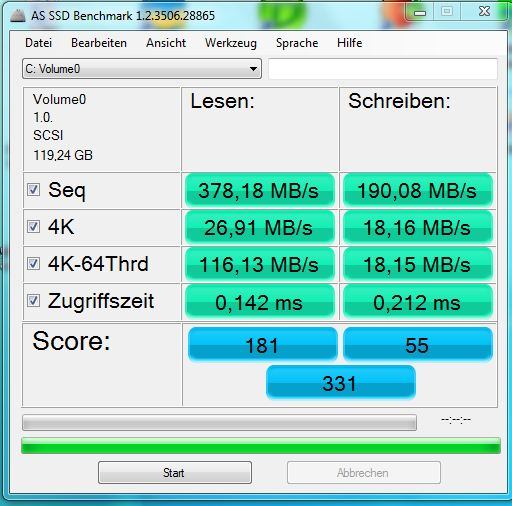This screenshot has width=512, height=506.
Task: Click the Abbrechen button
Action: pyautogui.click(x=364, y=473)
